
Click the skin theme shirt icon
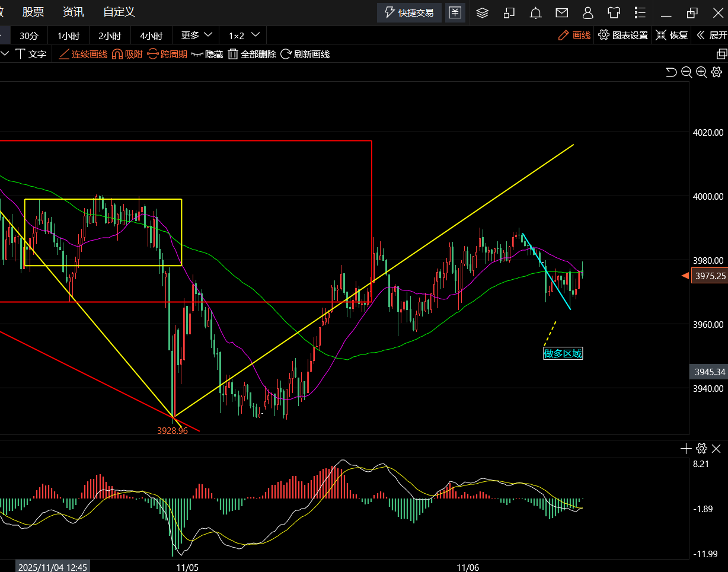pos(614,12)
